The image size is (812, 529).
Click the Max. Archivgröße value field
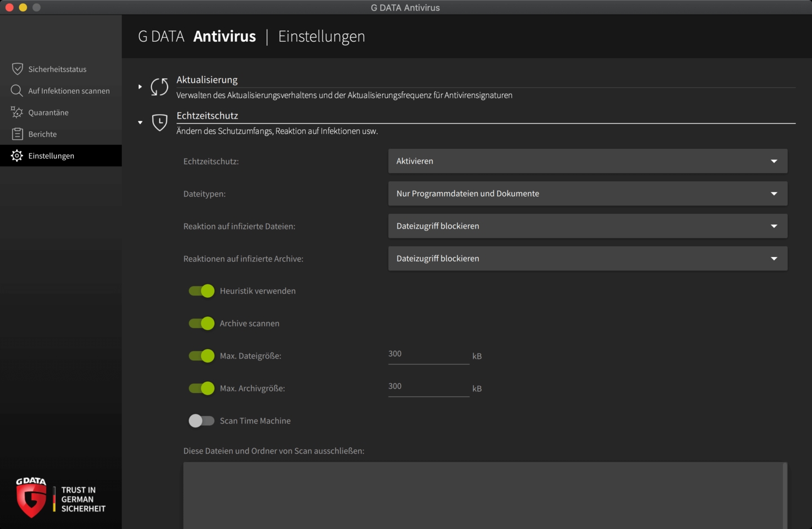click(x=429, y=387)
